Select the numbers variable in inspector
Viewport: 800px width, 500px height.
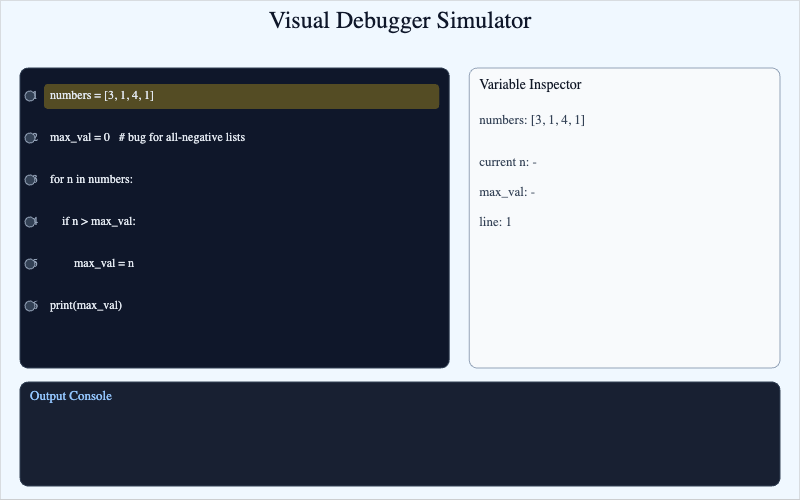point(532,120)
